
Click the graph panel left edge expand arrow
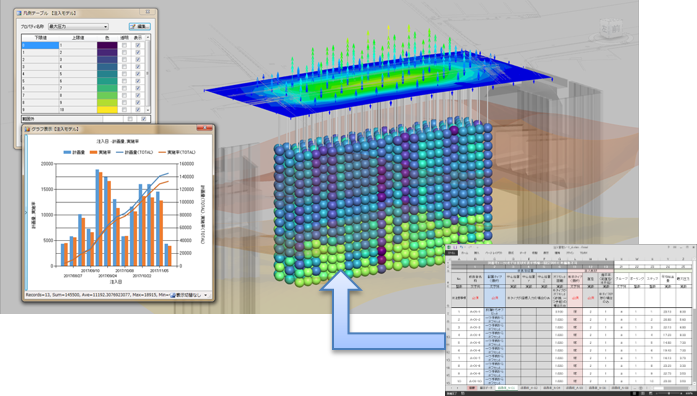pos(25,213)
